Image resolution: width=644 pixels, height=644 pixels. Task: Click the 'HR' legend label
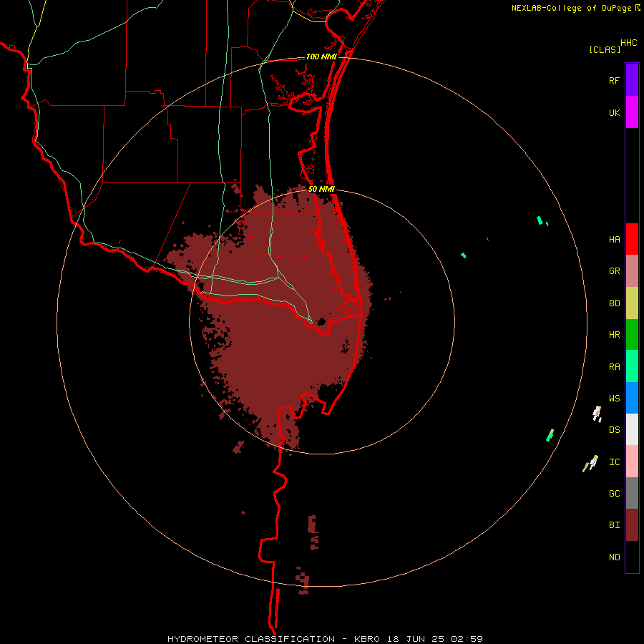point(614,335)
